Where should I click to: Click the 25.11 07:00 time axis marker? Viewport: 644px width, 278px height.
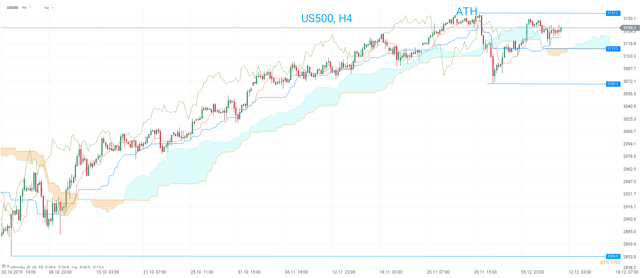pos(438,272)
